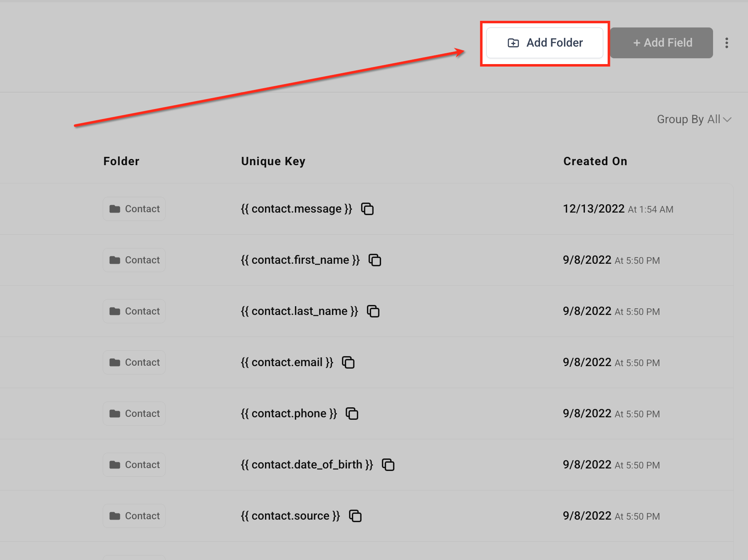748x560 pixels.
Task: Open Contact folder tag for contact.first_name row
Action: [134, 260]
